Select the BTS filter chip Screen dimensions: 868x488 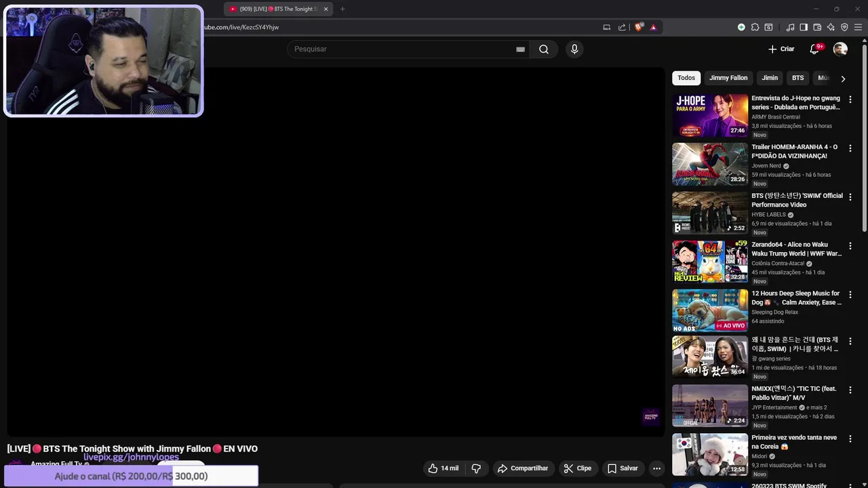(x=798, y=78)
